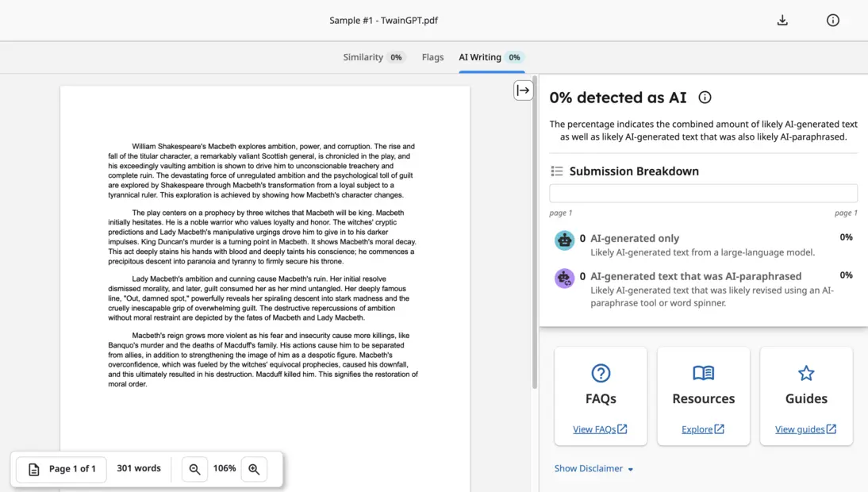This screenshot has height=492, width=868.
Task: Select the AI Writing tab
Action: point(492,57)
